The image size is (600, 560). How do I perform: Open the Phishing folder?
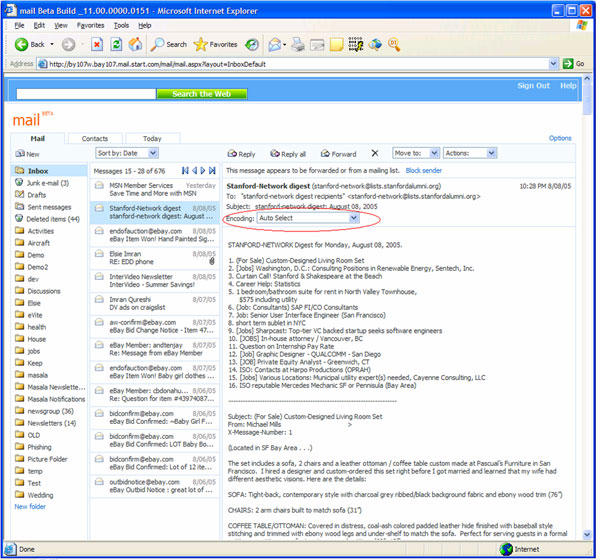coord(39,447)
